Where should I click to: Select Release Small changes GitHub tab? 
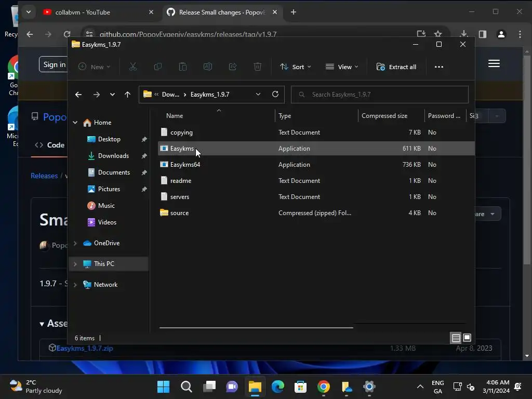pos(222,12)
